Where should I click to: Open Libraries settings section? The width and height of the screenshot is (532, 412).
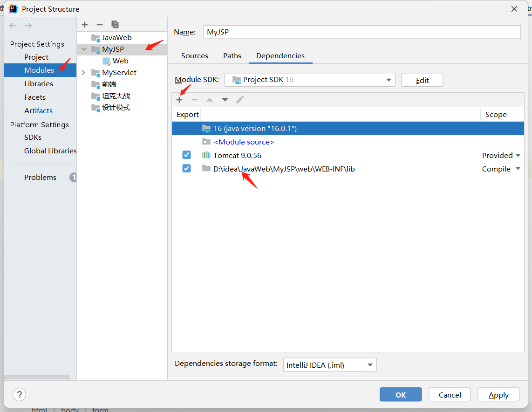pos(39,83)
